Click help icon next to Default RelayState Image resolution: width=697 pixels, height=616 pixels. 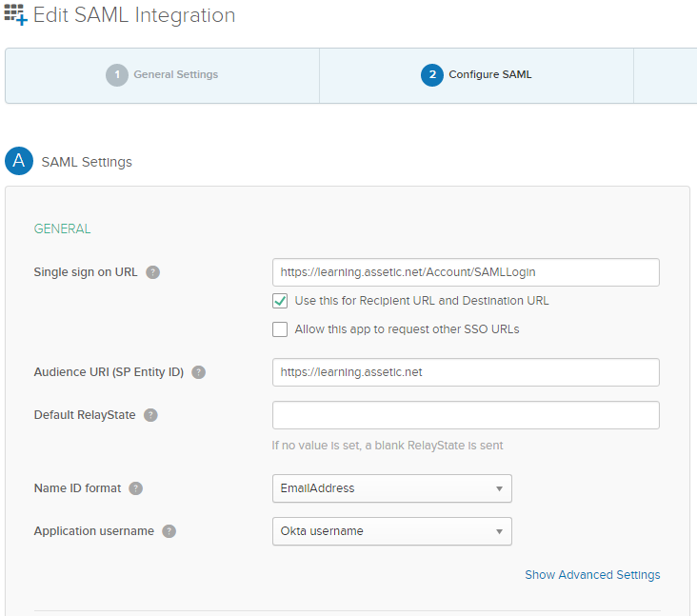tap(150, 415)
